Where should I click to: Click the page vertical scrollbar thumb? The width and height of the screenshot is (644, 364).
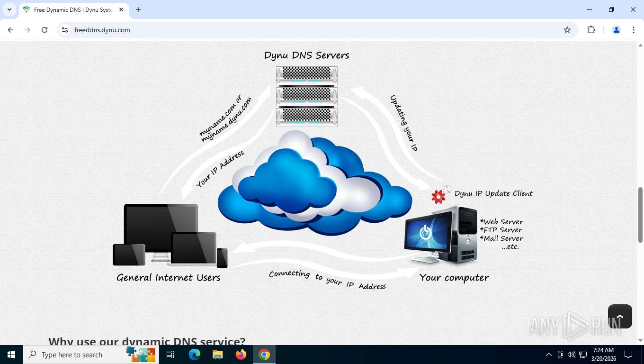640,215
